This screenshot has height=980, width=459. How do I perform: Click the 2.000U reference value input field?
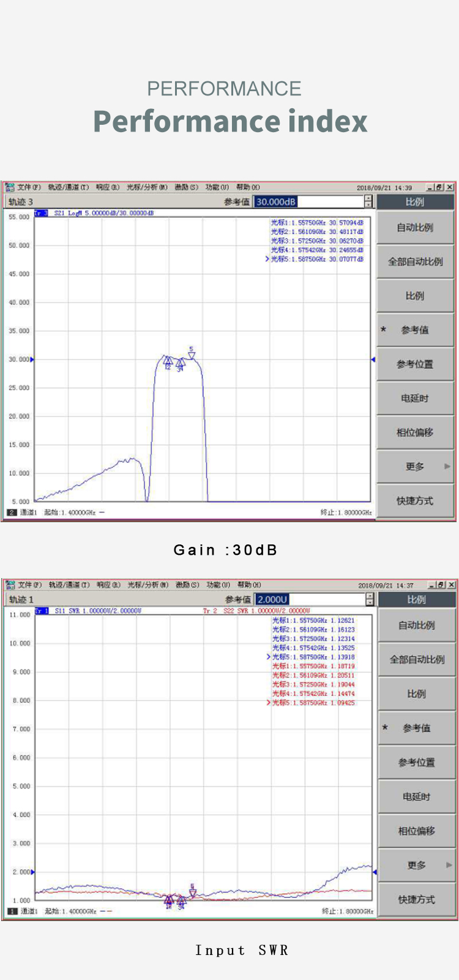point(309,600)
